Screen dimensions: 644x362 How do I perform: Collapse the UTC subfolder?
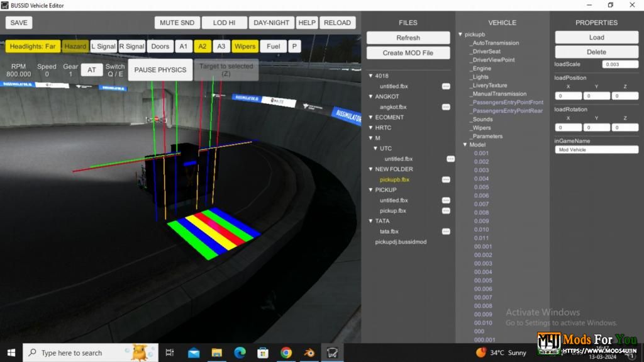click(x=375, y=149)
